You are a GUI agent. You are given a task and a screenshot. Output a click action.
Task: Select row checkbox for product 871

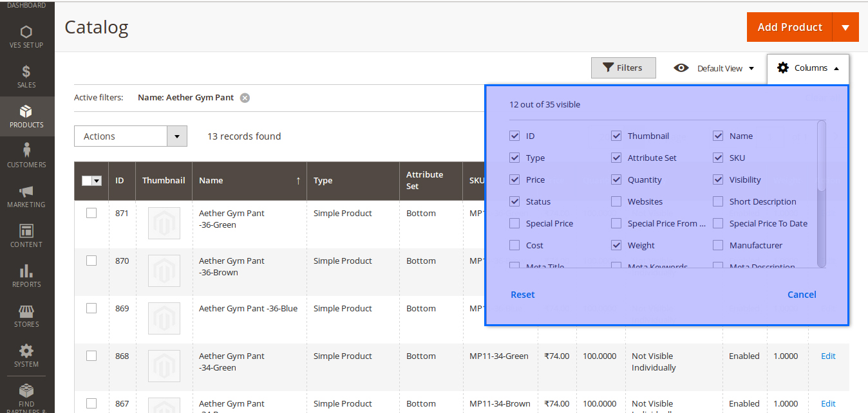click(91, 213)
